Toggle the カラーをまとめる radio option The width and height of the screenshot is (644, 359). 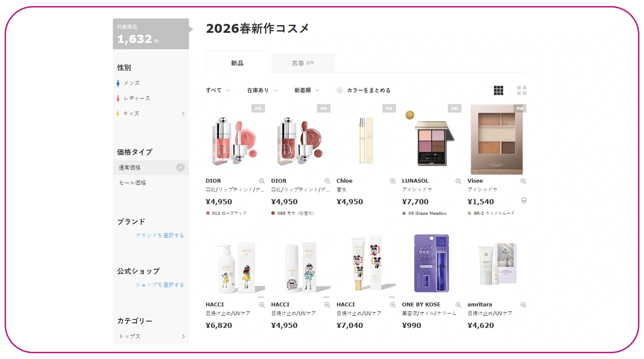340,90
